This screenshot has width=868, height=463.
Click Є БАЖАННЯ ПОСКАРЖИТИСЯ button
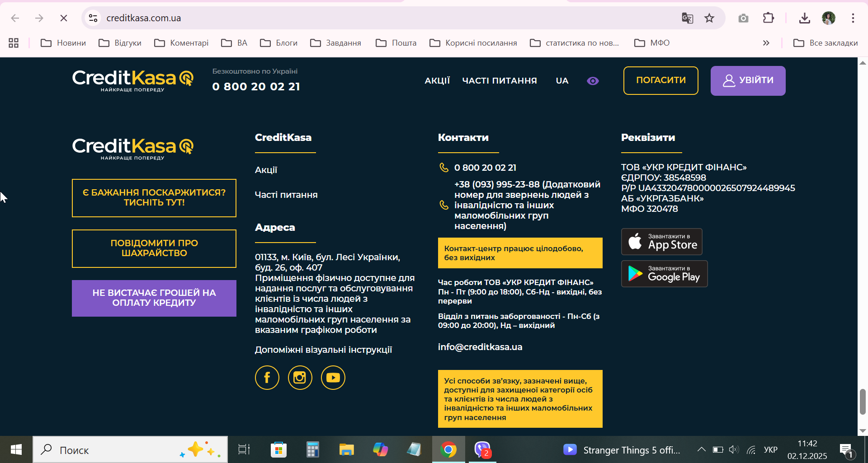click(x=154, y=198)
